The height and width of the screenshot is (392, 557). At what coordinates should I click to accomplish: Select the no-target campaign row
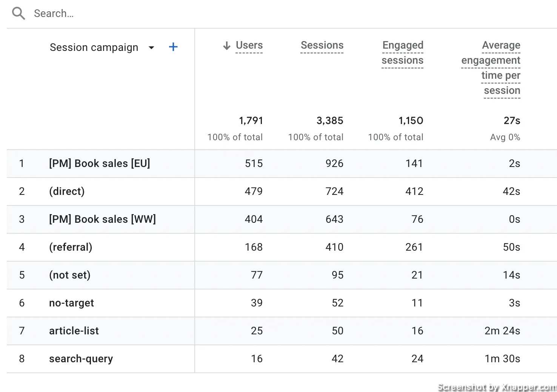(71, 303)
